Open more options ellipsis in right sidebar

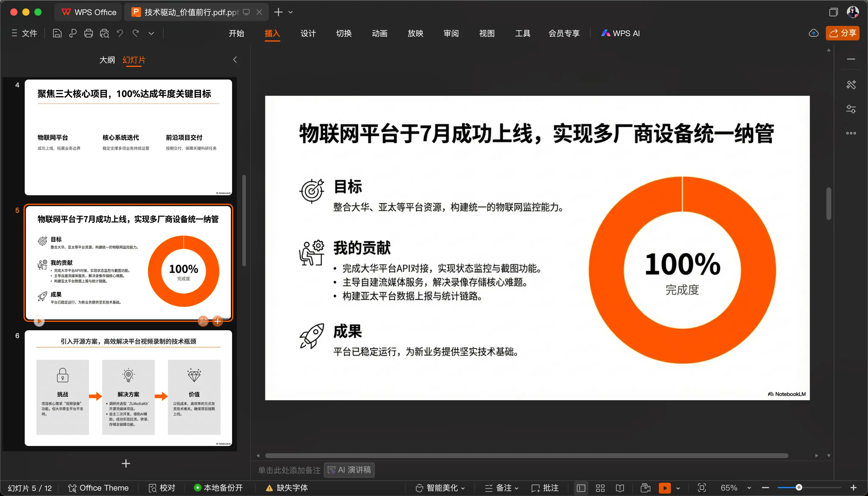(x=851, y=133)
